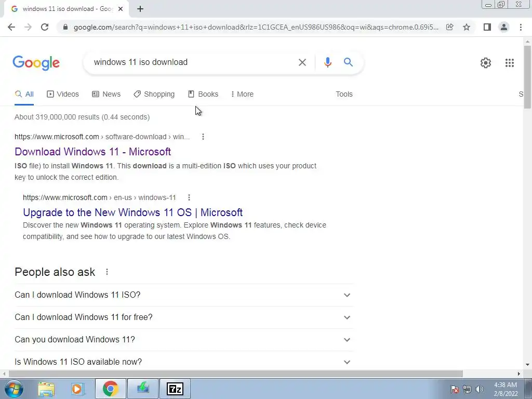This screenshot has width=532, height=399.
Task: Open the More search filters dropdown
Action: pos(242,95)
